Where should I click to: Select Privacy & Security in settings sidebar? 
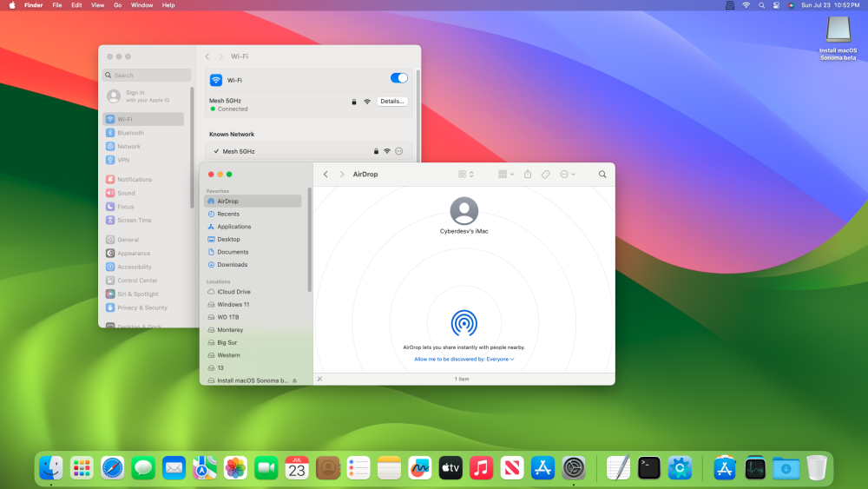click(143, 308)
